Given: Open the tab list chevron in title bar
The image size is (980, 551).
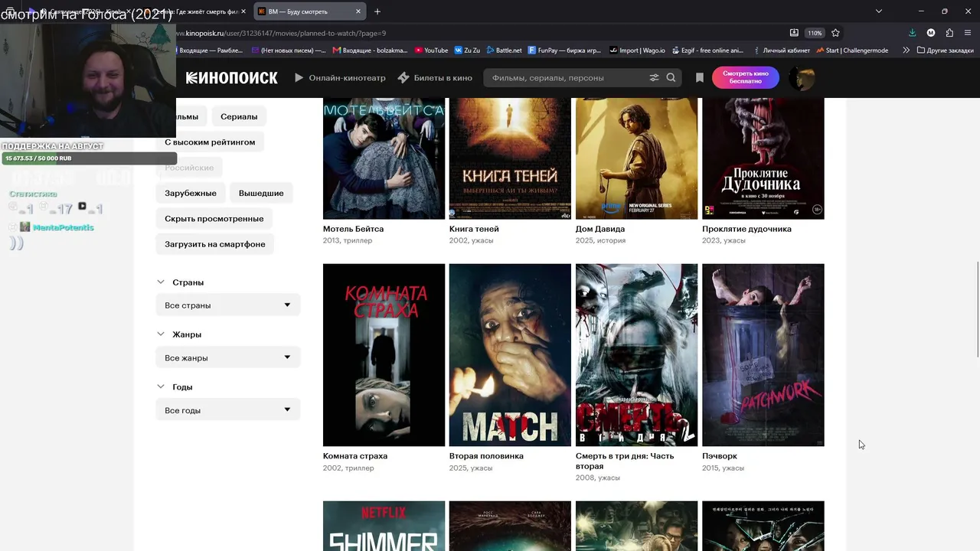Looking at the screenshot, I should coord(879,11).
